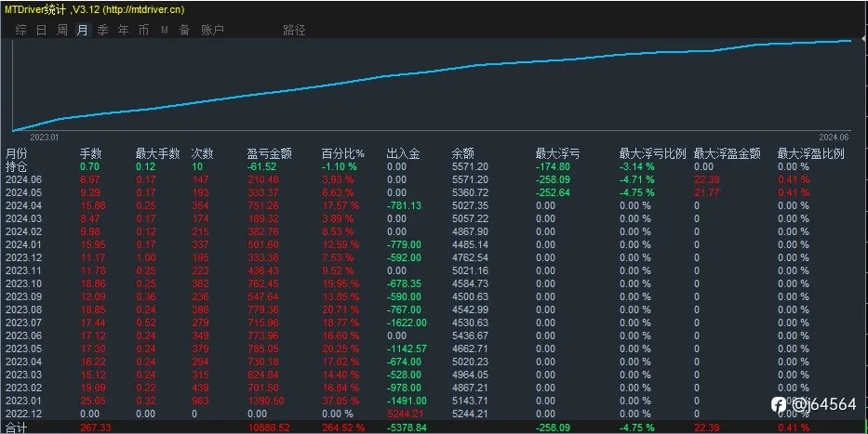Image resolution: width=868 pixels, height=434 pixels.
Task: Click the -1622.00 withdrawal cell
Action: (407, 322)
